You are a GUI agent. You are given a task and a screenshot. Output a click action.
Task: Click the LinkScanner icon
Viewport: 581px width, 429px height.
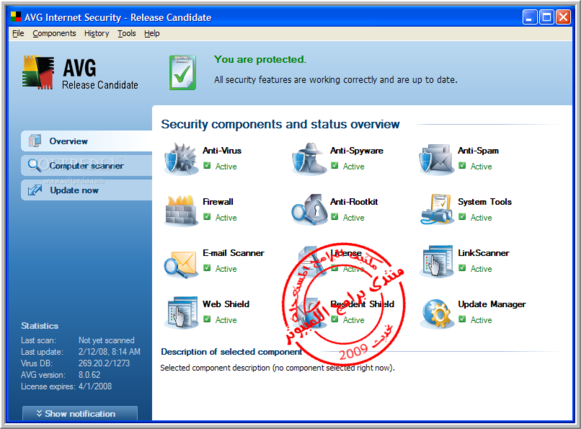point(436,261)
